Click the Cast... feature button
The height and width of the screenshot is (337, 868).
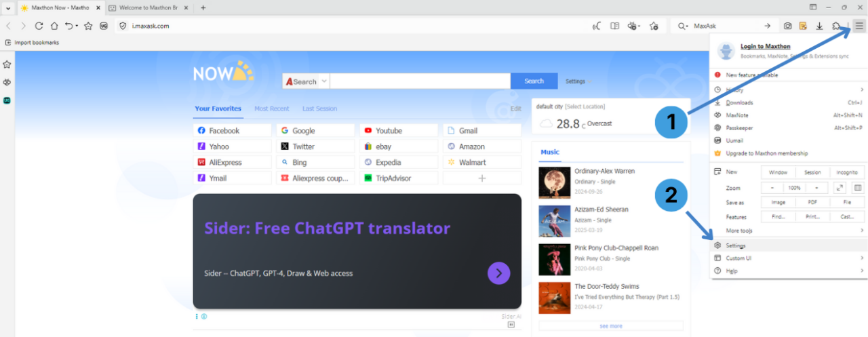click(x=848, y=217)
